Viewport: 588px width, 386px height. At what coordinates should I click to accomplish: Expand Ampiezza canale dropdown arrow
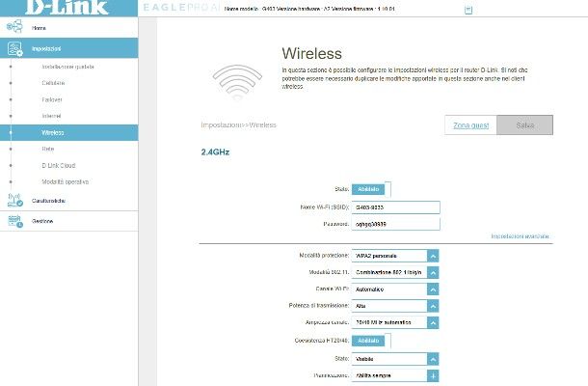pos(433,322)
